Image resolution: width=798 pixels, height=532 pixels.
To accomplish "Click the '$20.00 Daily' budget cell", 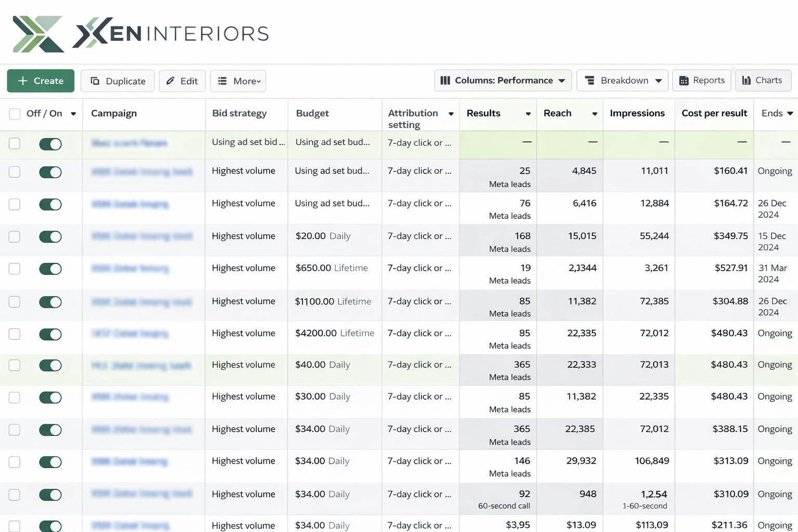I will (323, 236).
